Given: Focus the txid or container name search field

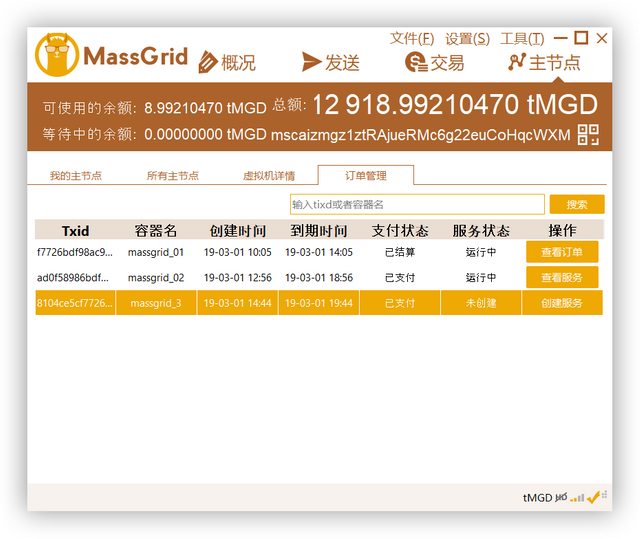Looking at the screenshot, I should tap(417, 204).
